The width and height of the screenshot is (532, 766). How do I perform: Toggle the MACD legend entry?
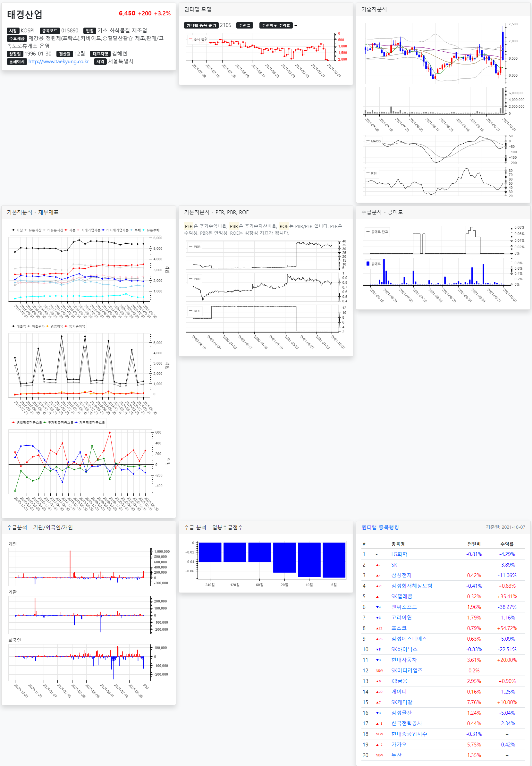tap(373, 141)
